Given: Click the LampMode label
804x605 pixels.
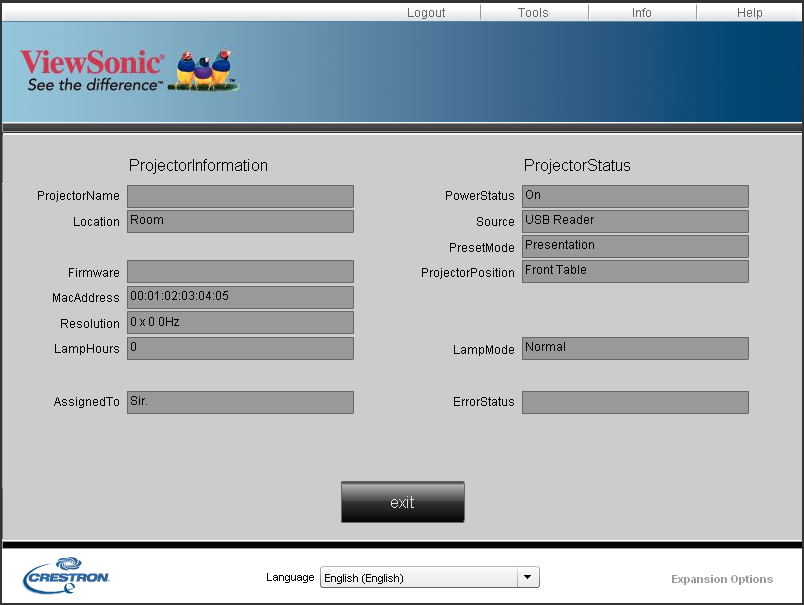Looking at the screenshot, I should click(x=484, y=350).
